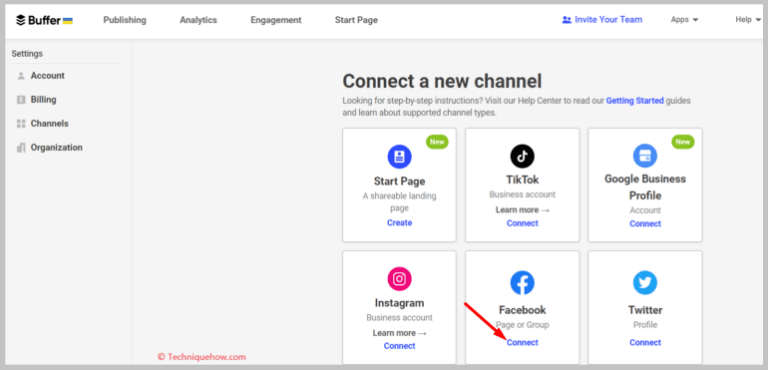Open Account settings in sidebar

point(48,76)
